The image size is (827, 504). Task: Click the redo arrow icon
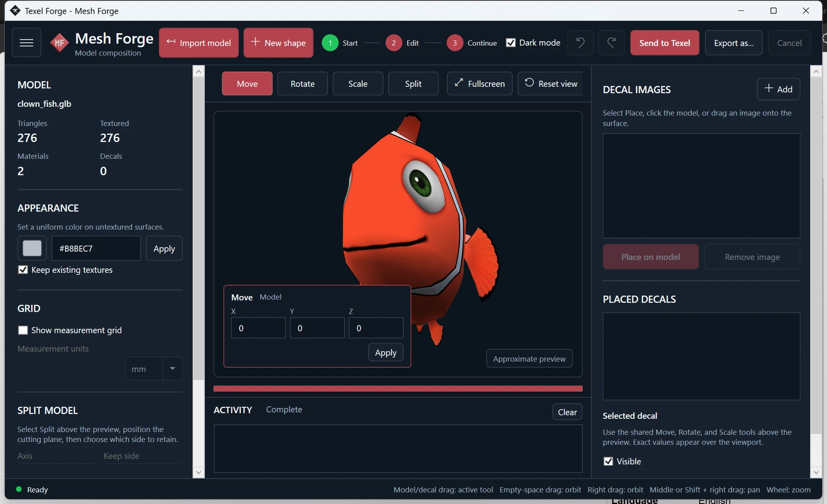612,43
